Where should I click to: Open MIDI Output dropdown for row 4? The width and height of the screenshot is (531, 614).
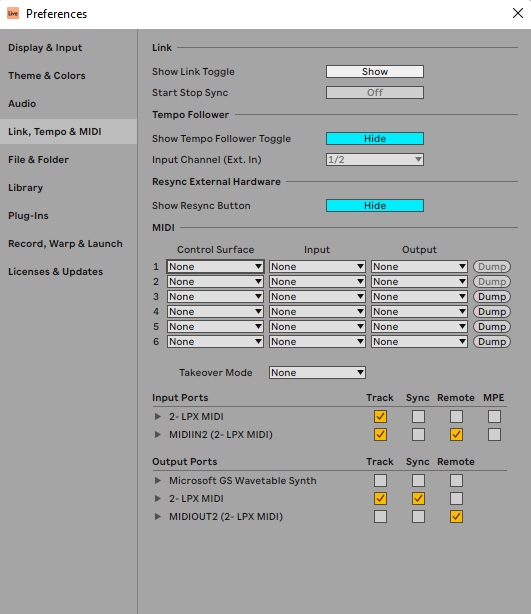tap(419, 312)
